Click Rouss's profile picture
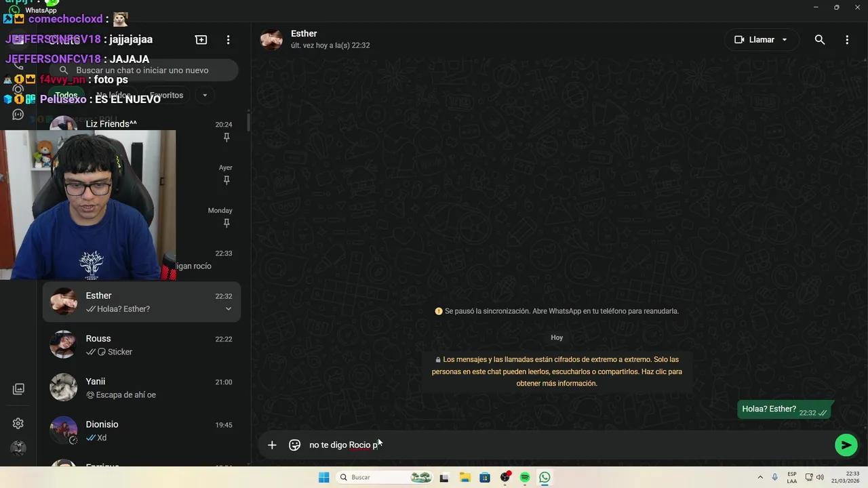The width and height of the screenshot is (868, 488). (64, 344)
